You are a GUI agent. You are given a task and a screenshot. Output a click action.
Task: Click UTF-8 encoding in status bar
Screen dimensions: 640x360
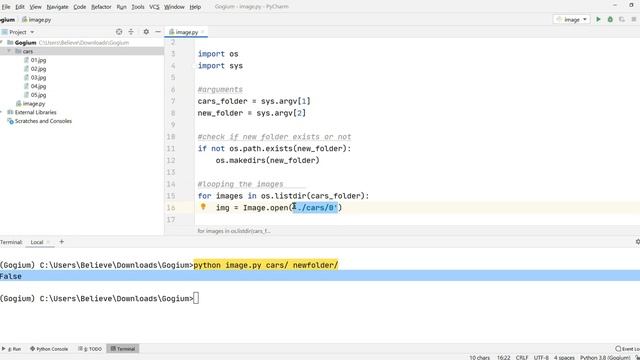pyautogui.click(x=541, y=358)
